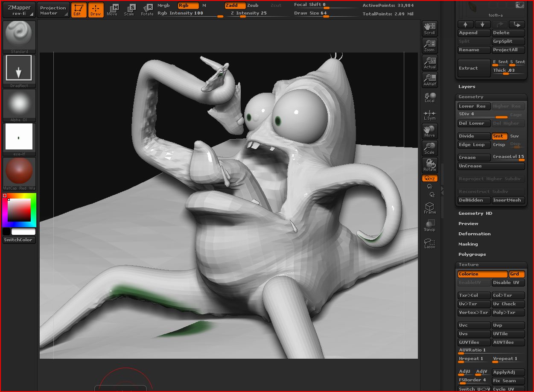Open the Layers subpalette
The width and height of the screenshot is (534, 392).
[467, 87]
